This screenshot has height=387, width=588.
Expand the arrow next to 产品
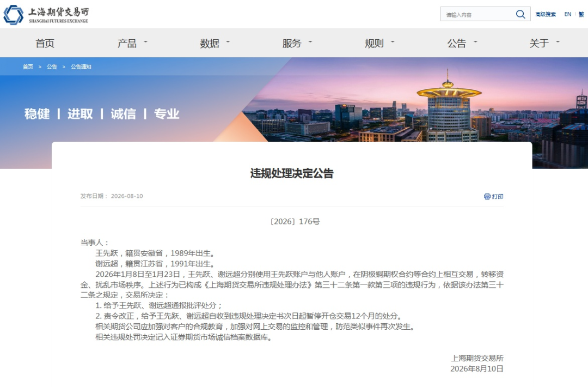click(145, 41)
